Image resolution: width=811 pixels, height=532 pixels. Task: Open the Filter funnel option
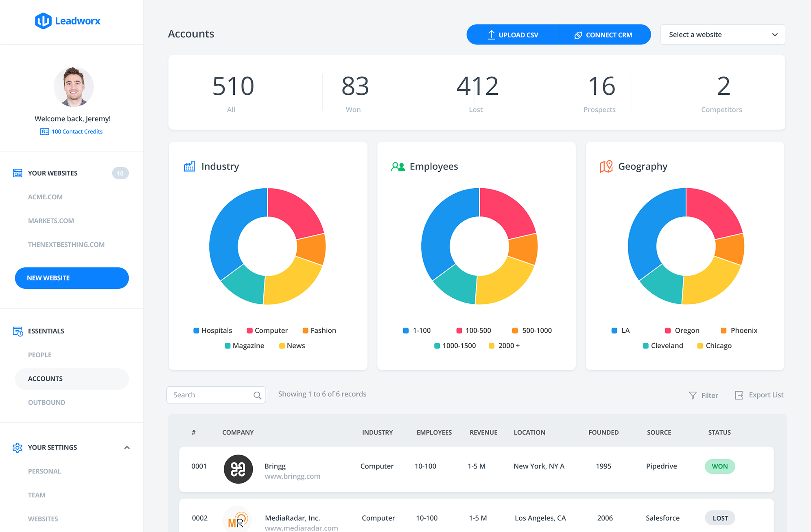coord(703,395)
